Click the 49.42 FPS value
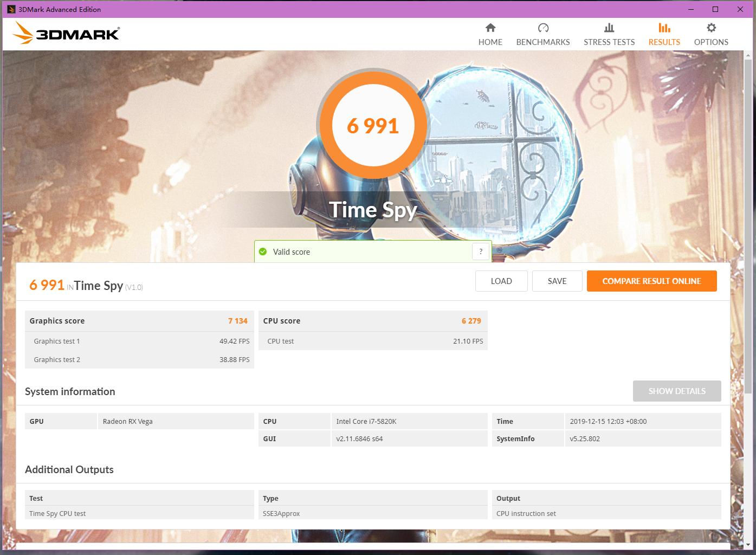The width and height of the screenshot is (756, 555). (235, 341)
